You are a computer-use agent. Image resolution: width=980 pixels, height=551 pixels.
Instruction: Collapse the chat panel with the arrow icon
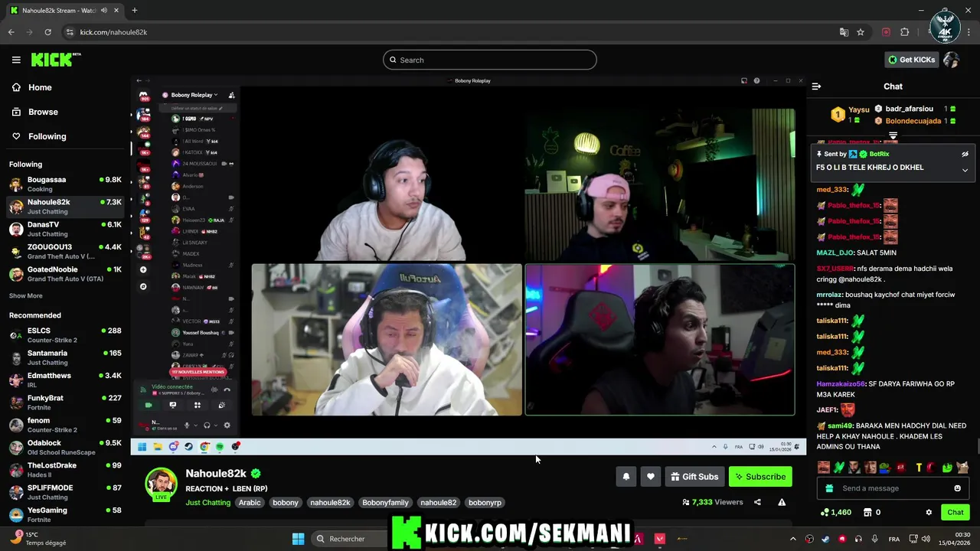(x=816, y=86)
